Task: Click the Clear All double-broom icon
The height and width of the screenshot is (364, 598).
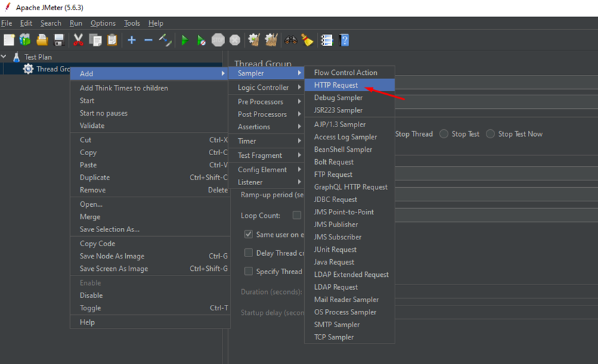Action: [x=272, y=40]
